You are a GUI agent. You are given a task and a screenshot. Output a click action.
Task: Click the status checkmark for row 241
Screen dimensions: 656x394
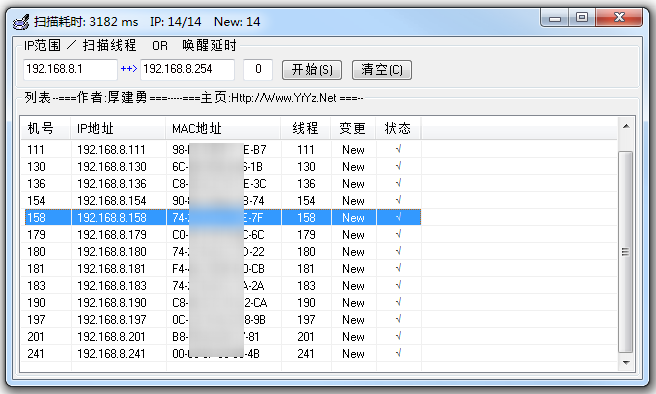click(398, 353)
